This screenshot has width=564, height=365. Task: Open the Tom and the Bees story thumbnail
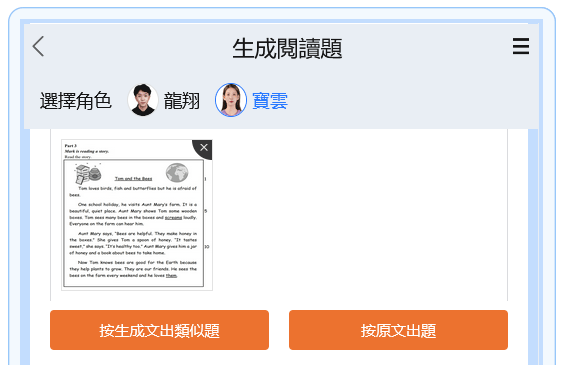(x=137, y=215)
